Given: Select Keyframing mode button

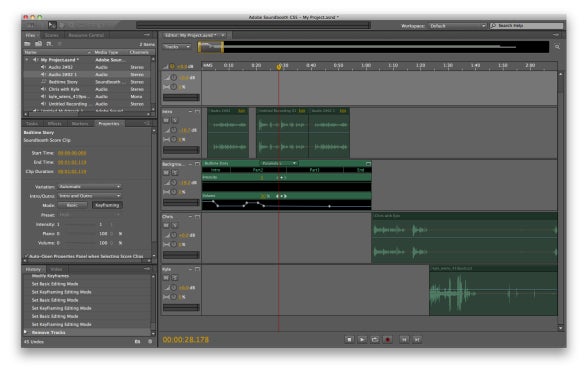Looking at the screenshot, I should (107, 205).
